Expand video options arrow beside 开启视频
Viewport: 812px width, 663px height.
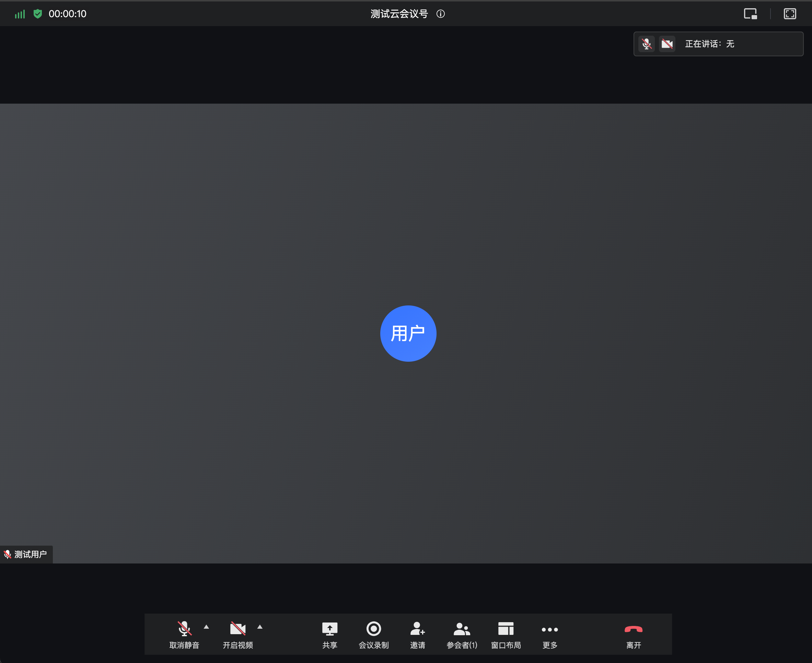coord(260,627)
